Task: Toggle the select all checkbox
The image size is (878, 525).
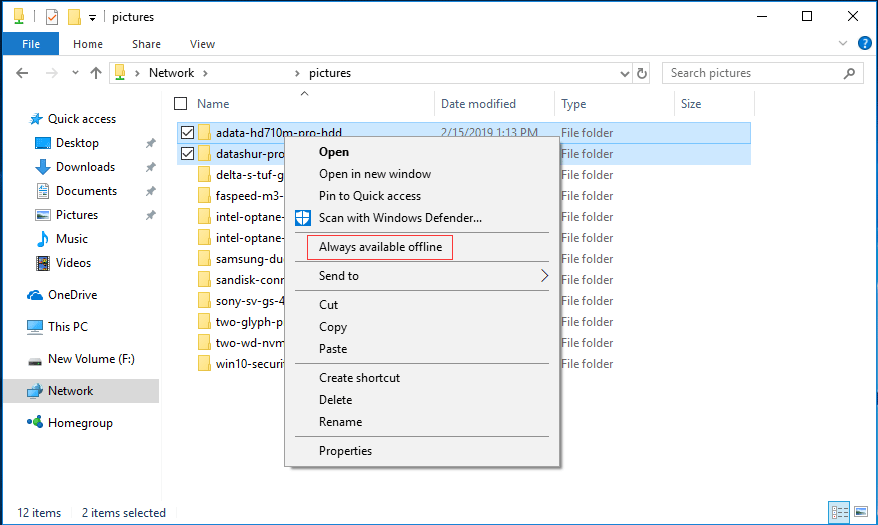Action: 181,104
